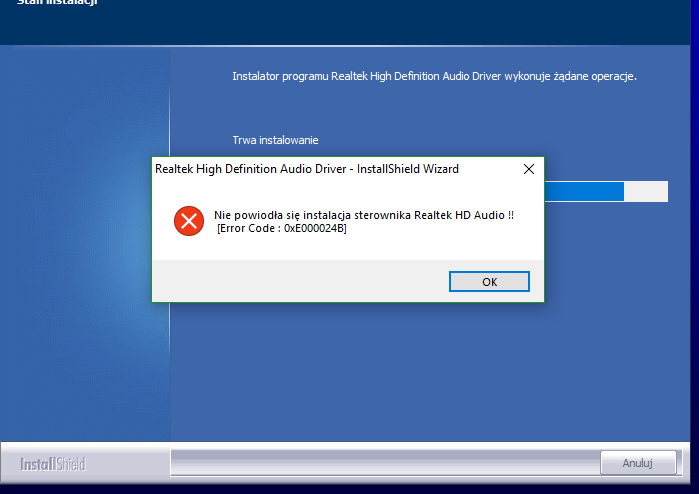Screen dimensions: 699x494
Task: Click the red error icon in dialog
Action: (189, 221)
